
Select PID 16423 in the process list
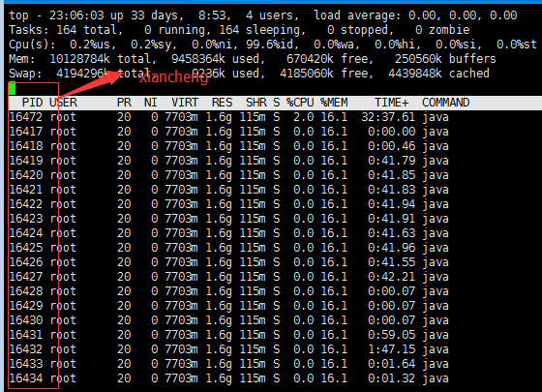[26, 219]
